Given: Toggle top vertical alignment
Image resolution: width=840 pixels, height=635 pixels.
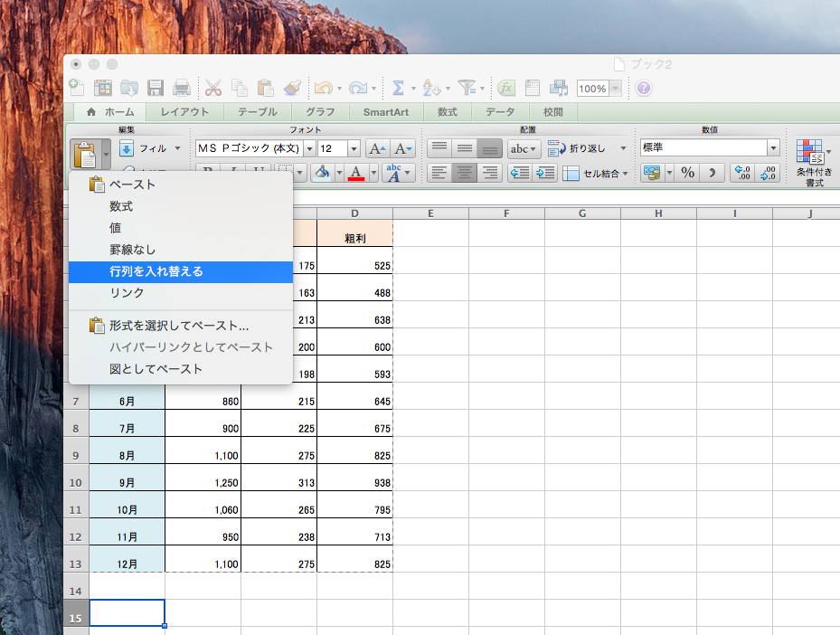Looking at the screenshot, I should click(439, 148).
